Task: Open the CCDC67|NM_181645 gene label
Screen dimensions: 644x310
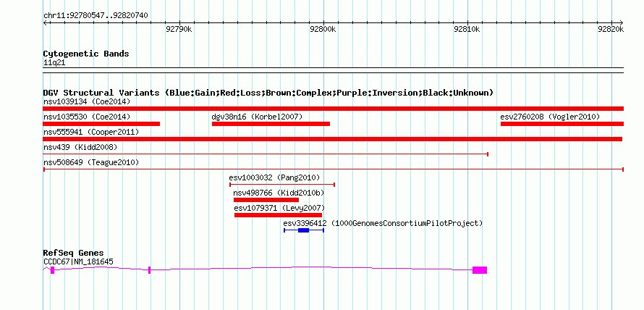Action: [x=78, y=261]
